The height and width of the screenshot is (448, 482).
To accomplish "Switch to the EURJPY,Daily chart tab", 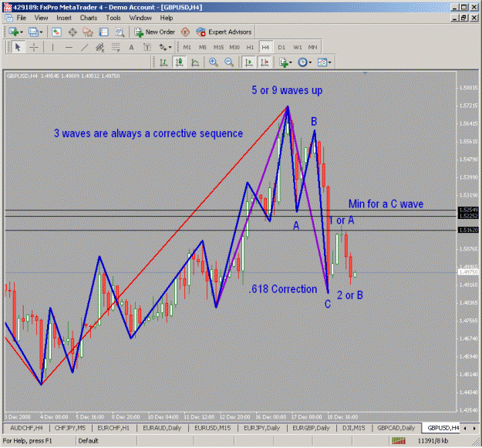I will pos(261,428).
